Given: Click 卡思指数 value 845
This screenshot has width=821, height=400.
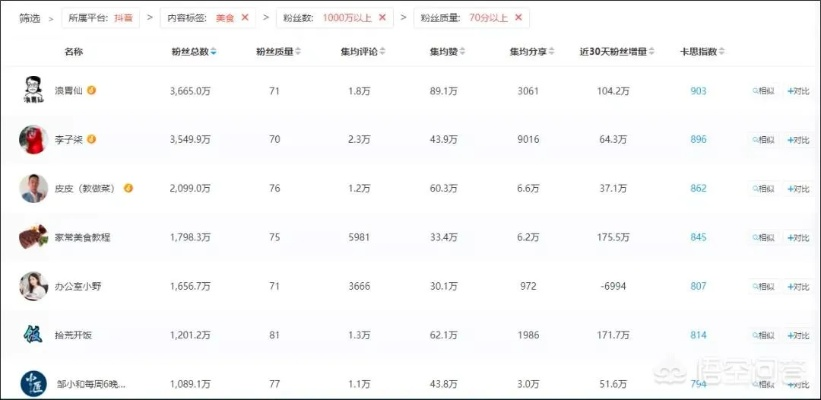Looking at the screenshot, I should [x=698, y=238].
